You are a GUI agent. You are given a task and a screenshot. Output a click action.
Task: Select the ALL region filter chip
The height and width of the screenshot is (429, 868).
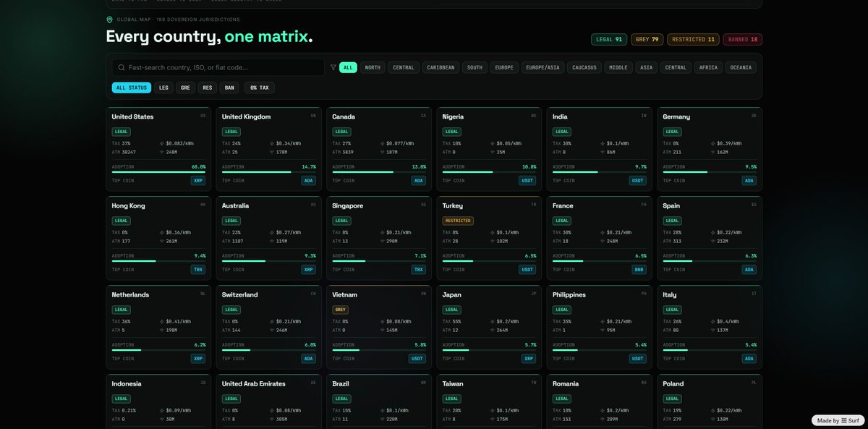348,67
